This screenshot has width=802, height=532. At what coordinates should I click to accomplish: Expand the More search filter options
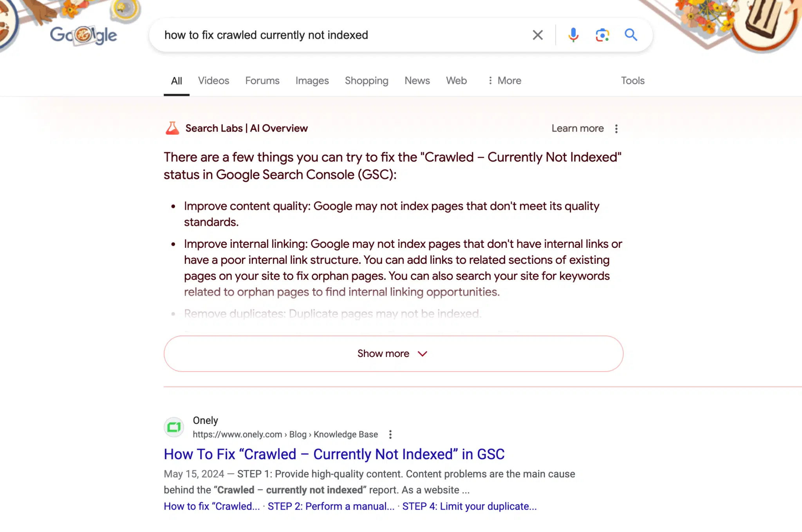(x=503, y=80)
